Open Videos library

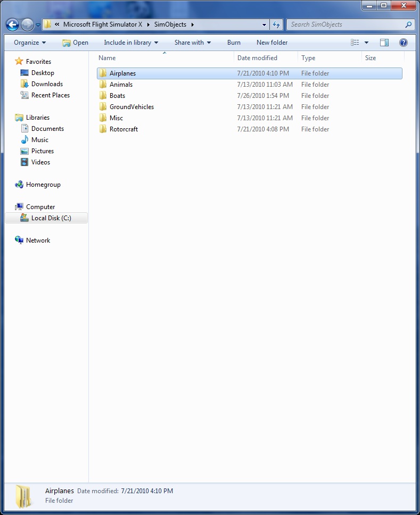click(40, 162)
